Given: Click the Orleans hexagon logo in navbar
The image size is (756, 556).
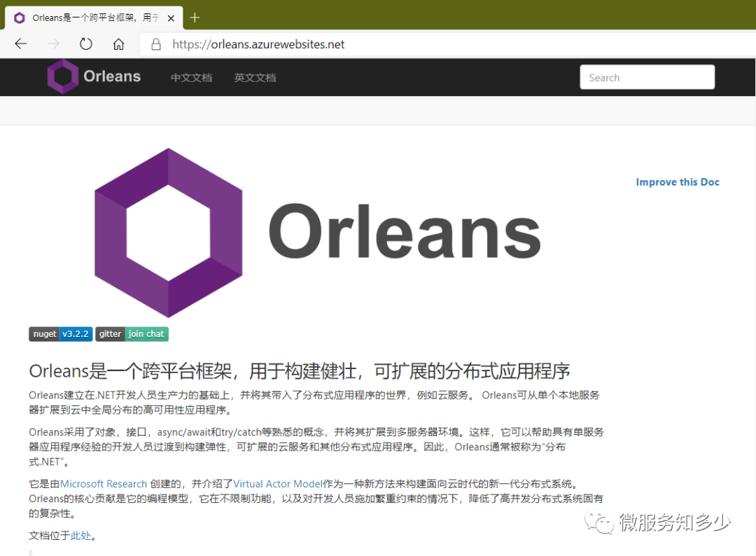Looking at the screenshot, I should pos(63,76).
